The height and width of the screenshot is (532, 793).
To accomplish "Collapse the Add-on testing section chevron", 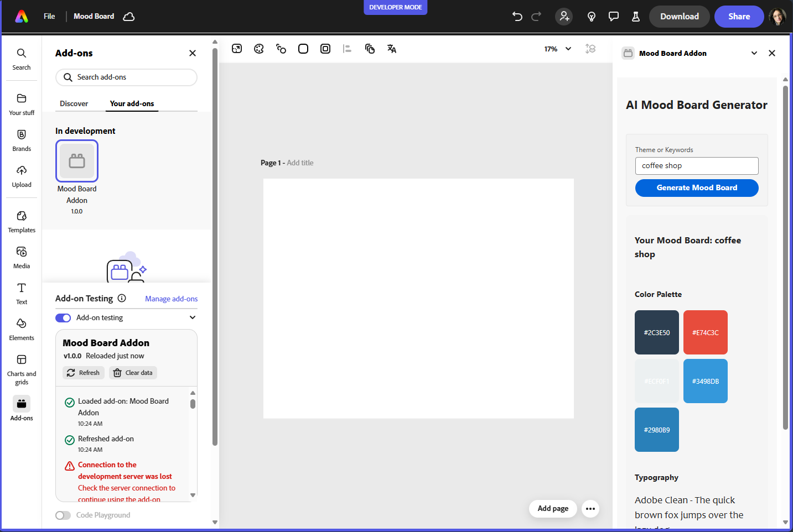I will [193, 317].
